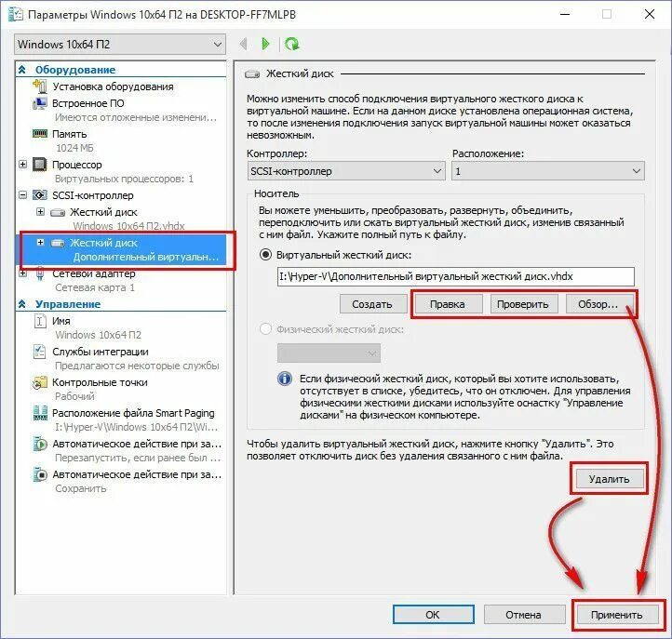Viewport: 672px width, 639px height.
Task: Click the Сетевая карта 1 text
Action: [x=95, y=287]
